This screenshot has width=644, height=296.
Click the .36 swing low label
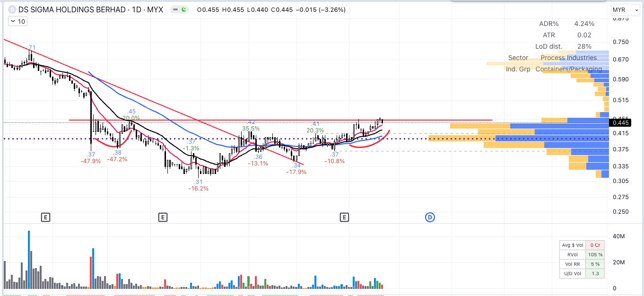[258, 157]
